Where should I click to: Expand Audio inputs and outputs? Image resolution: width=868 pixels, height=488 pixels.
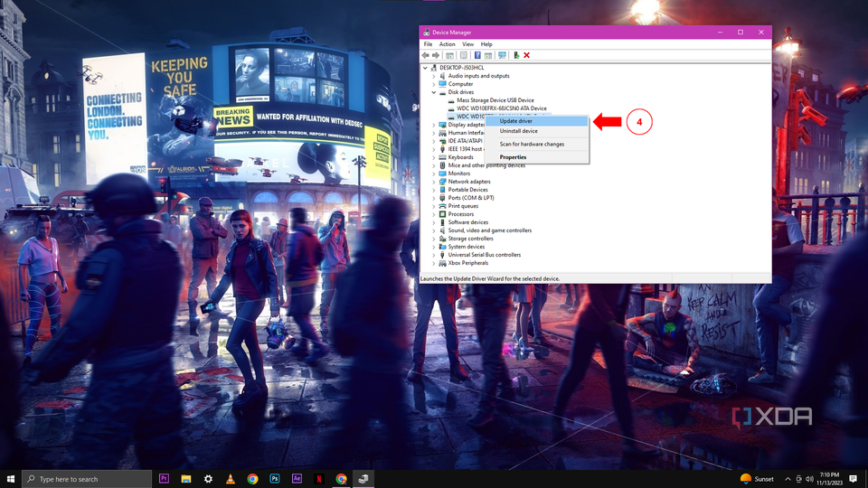(434, 76)
